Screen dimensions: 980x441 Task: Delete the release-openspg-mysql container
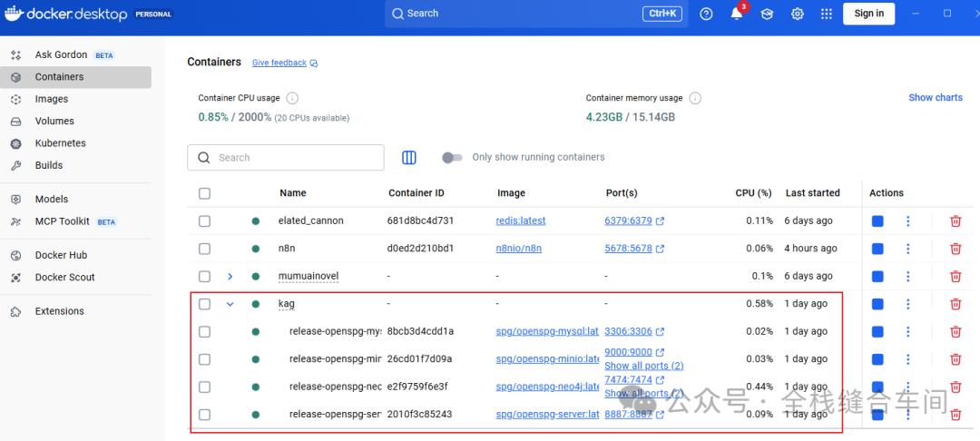click(x=955, y=331)
